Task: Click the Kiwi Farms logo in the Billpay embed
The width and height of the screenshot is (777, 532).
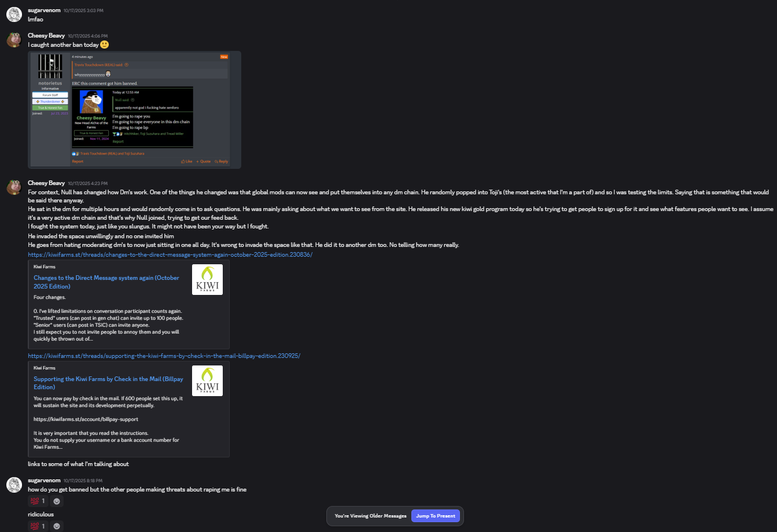Action: [207, 381]
